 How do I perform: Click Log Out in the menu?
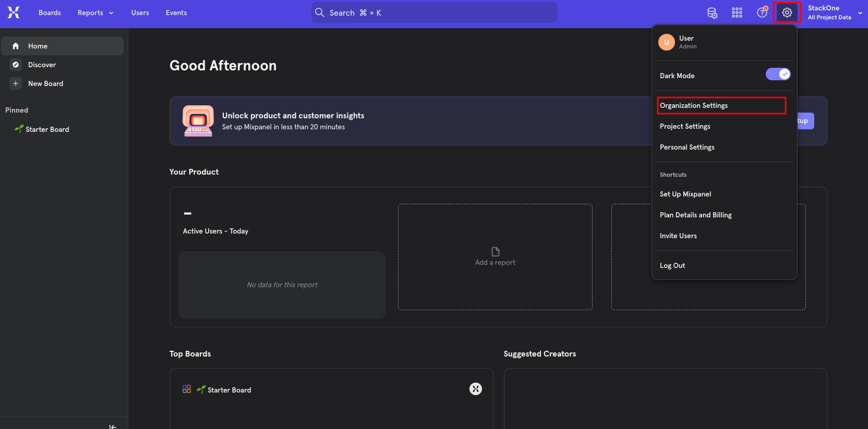[724, 265]
